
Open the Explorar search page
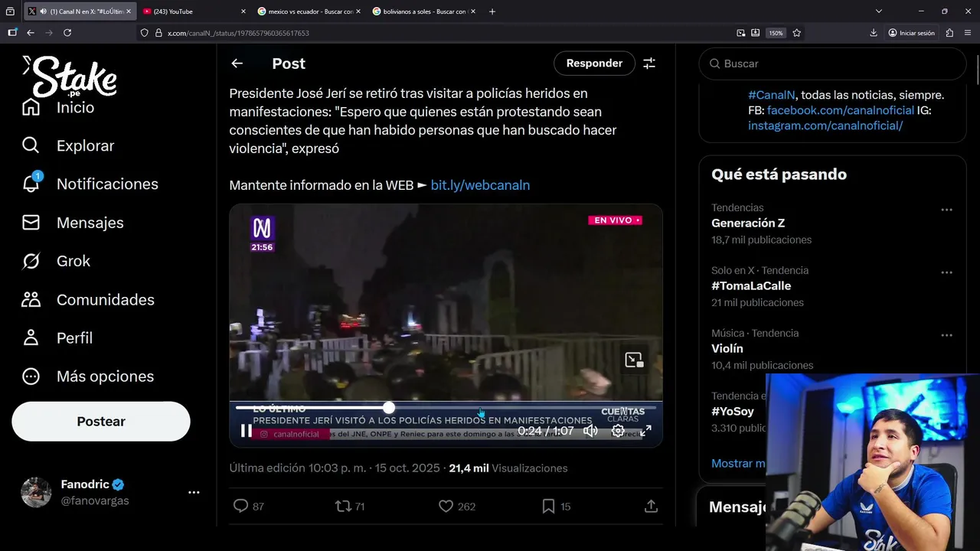click(68, 145)
